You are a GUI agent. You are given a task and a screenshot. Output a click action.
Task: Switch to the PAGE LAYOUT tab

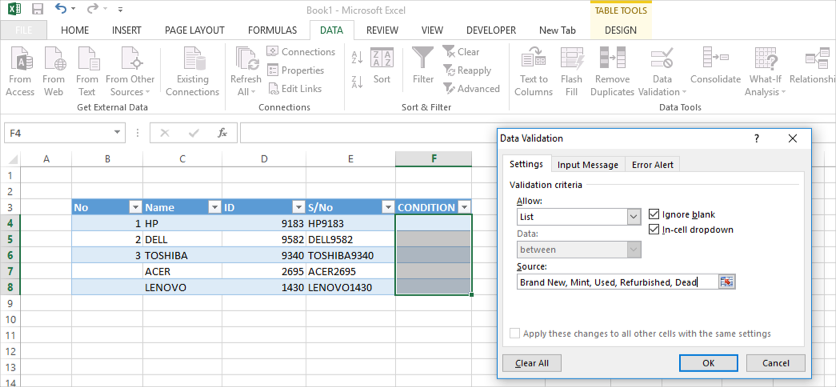195,30
